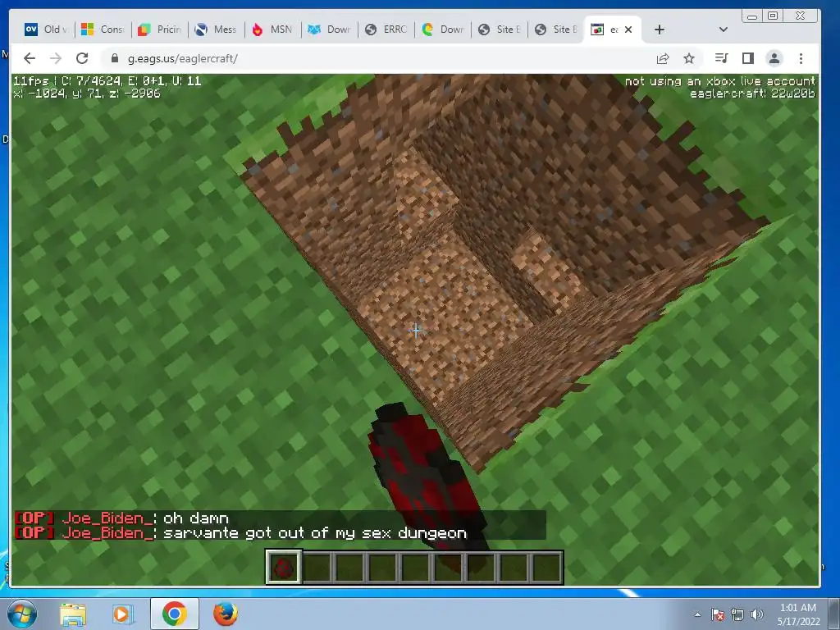Click the address bar URL g.eags.us/eaglercraft/
Screen dimensions: 840x630
pos(183,58)
